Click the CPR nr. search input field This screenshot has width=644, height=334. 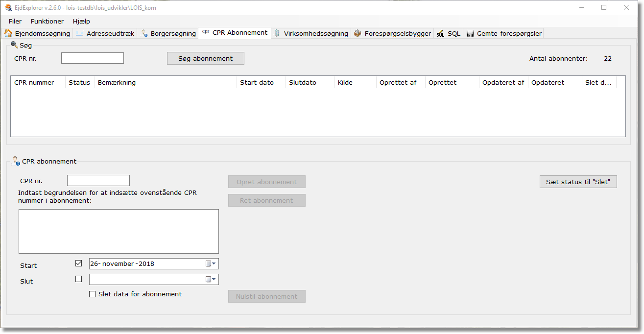[93, 58]
